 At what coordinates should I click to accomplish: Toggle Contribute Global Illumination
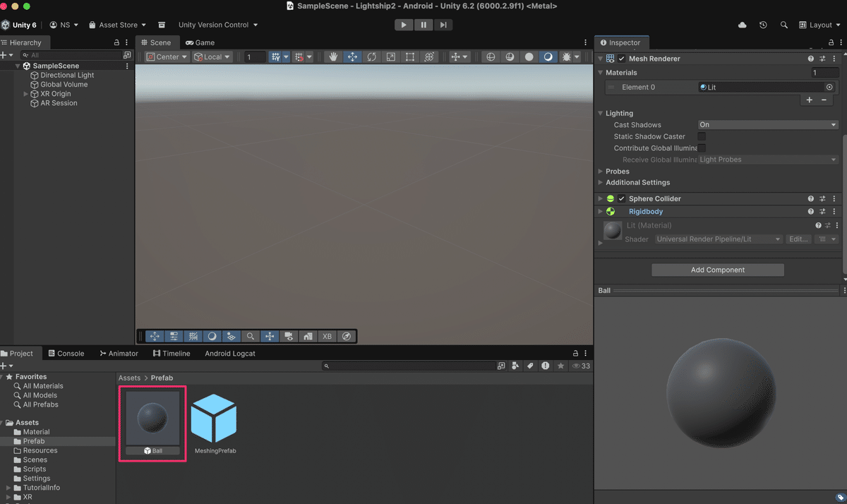tap(702, 148)
